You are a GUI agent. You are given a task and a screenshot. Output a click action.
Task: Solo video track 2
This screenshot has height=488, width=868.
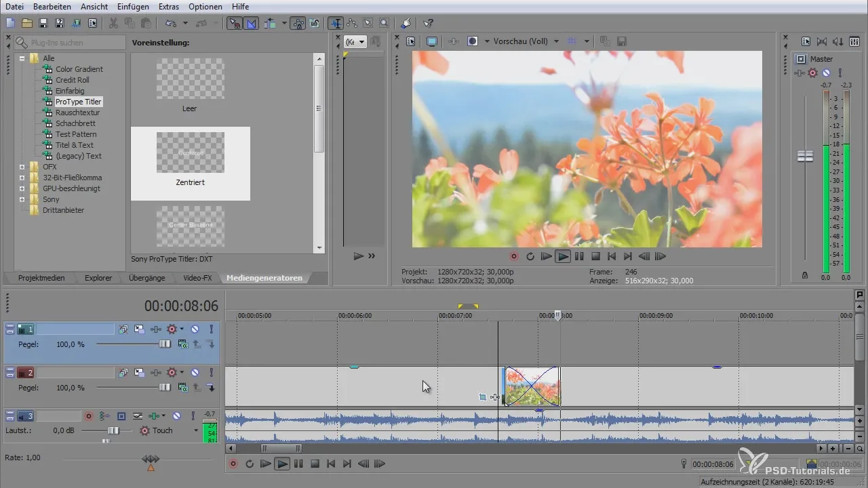[x=212, y=372]
